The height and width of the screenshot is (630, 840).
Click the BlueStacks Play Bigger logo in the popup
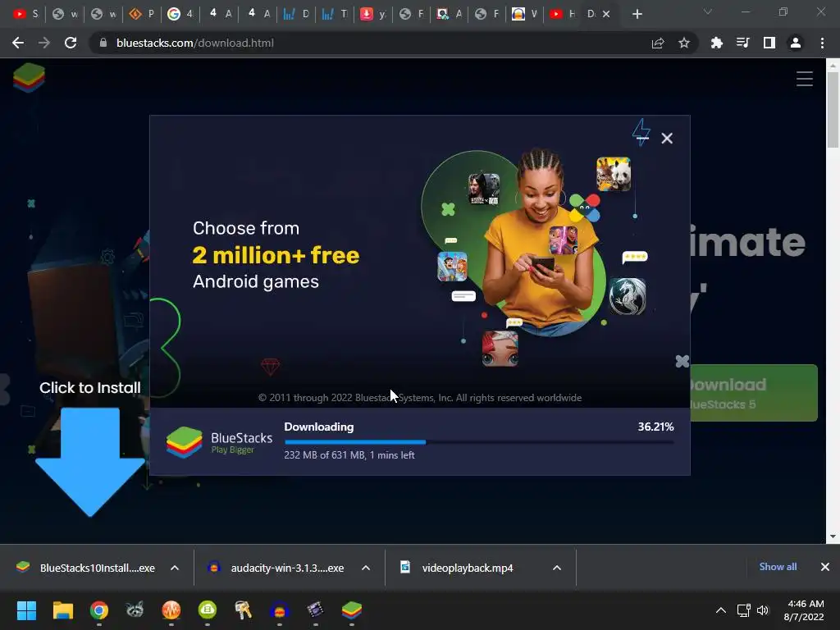pyautogui.click(x=219, y=442)
